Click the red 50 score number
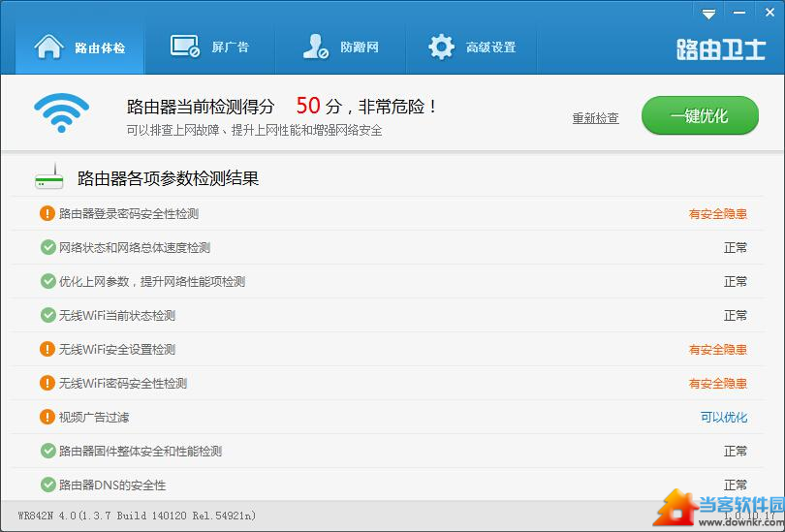This screenshot has width=785, height=532. pyautogui.click(x=308, y=106)
